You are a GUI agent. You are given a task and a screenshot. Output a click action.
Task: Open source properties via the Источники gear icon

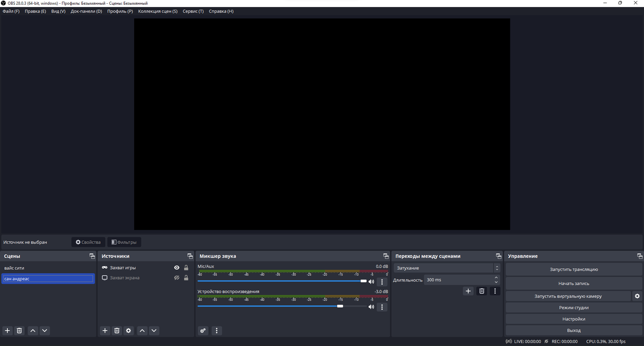(x=129, y=330)
